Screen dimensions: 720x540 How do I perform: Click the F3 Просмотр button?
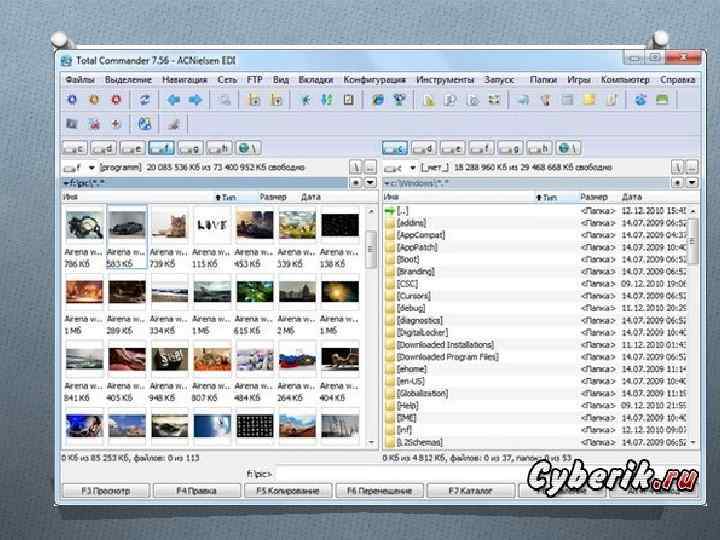click(x=106, y=491)
